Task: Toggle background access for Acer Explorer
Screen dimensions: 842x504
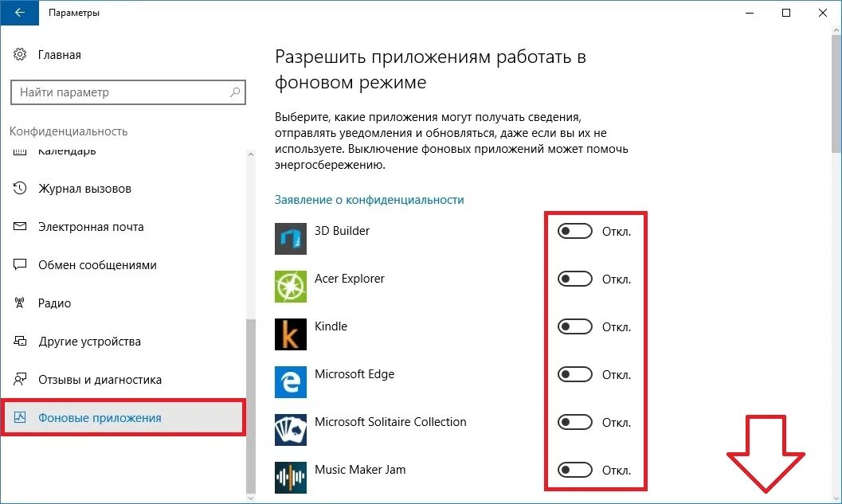Action: pyautogui.click(x=574, y=279)
